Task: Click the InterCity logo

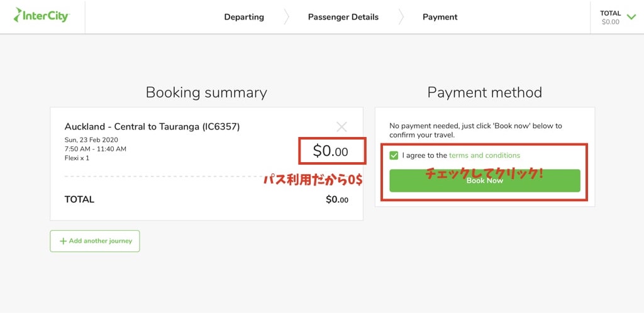Action: pos(42,16)
